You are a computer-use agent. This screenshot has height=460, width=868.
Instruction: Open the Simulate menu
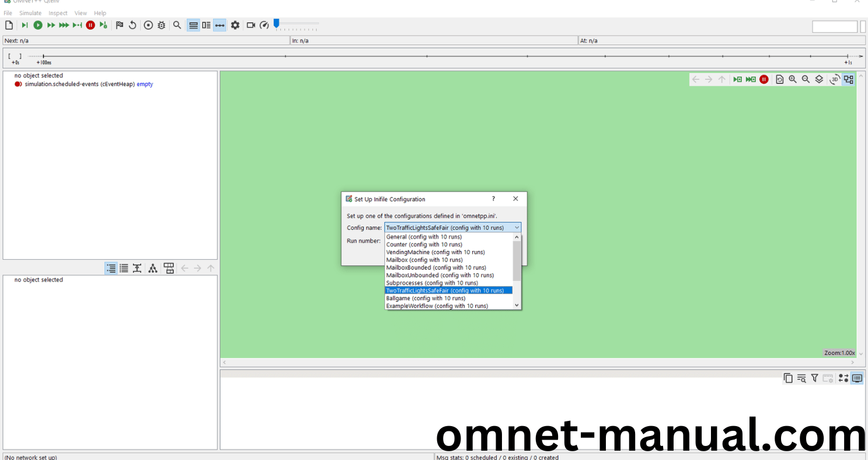[x=30, y=13]
